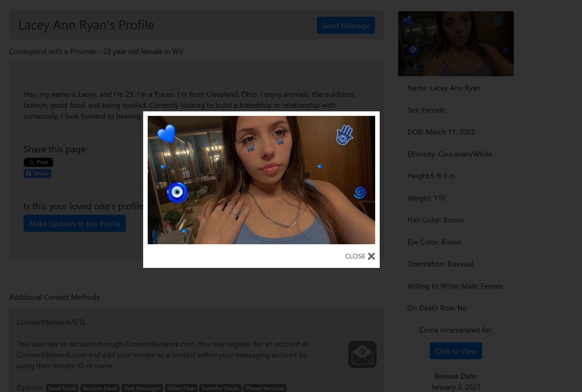This screenshot has width=582, height=392.
Task: Click the X Post share button
Action: pos(39,162)
